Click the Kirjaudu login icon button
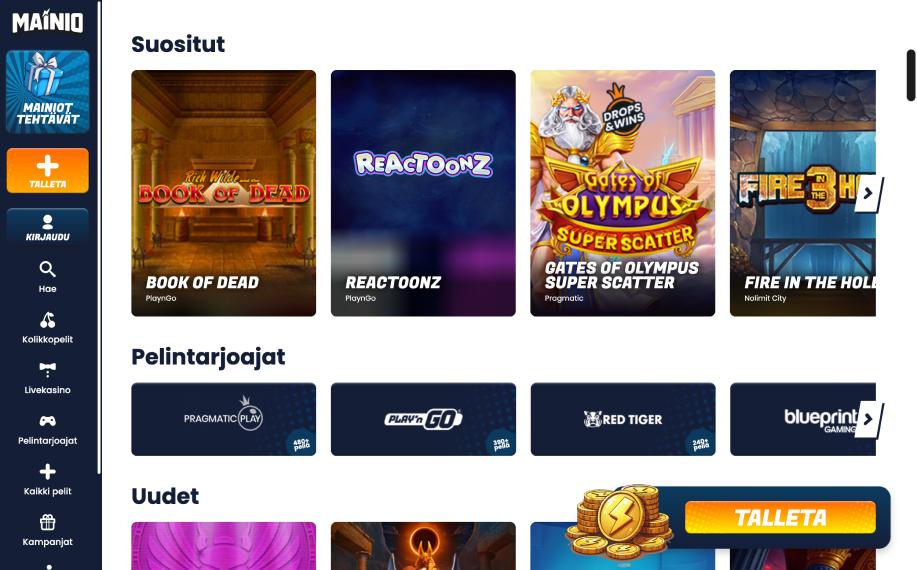Viewport: 917px width, 570px height. click(47, 227)
